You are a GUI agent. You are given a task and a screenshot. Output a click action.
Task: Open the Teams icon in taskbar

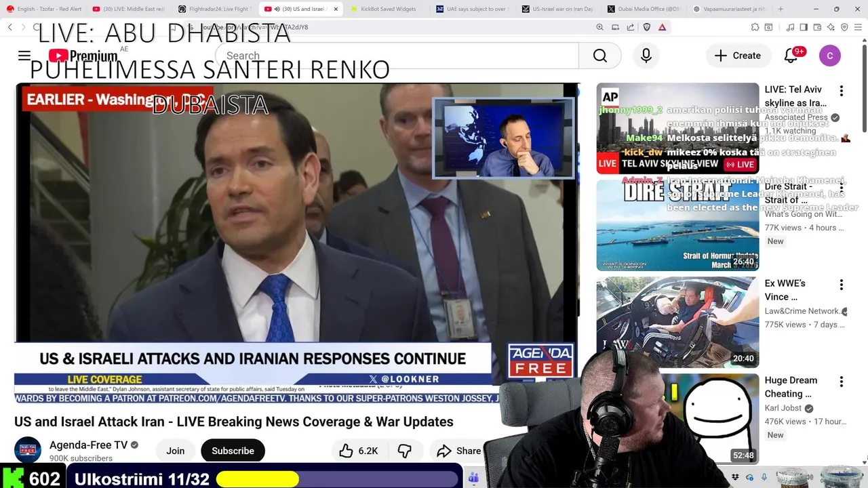[474, 478]
